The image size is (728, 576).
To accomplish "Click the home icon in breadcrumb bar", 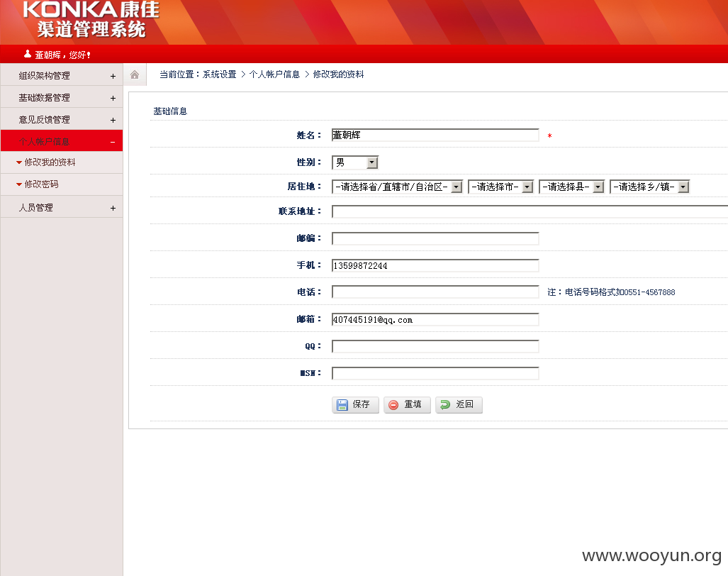I will (135, 74).
